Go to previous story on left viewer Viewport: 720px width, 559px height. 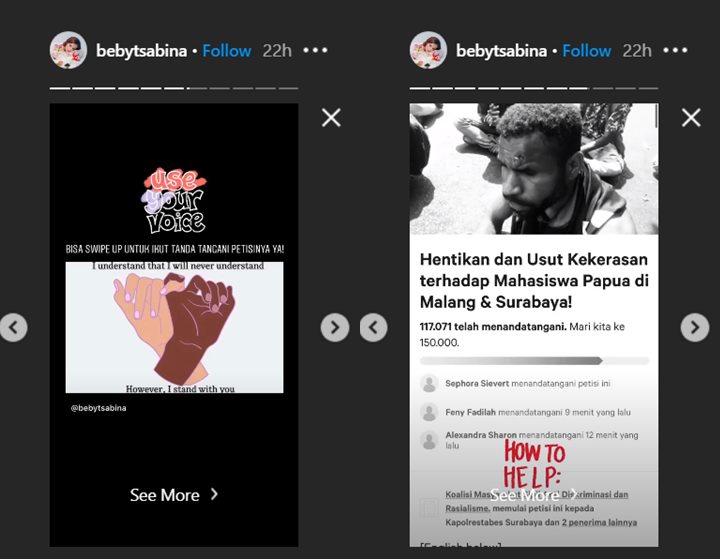(13, 327)
